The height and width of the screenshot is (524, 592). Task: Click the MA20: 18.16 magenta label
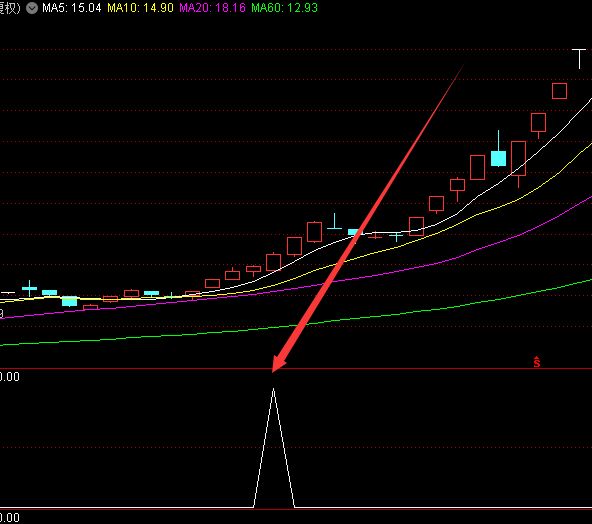(x=213, y=8)
